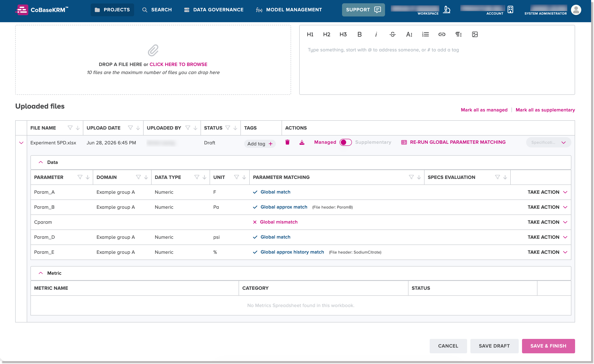Open Data Governance in navigation

pyautogui.click(x=213, y=10)
